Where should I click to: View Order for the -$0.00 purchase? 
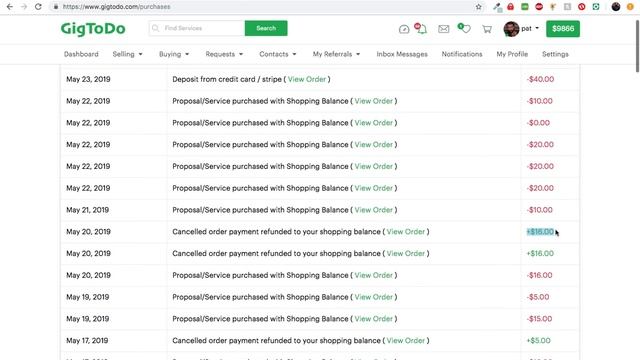tap(373, 123)
